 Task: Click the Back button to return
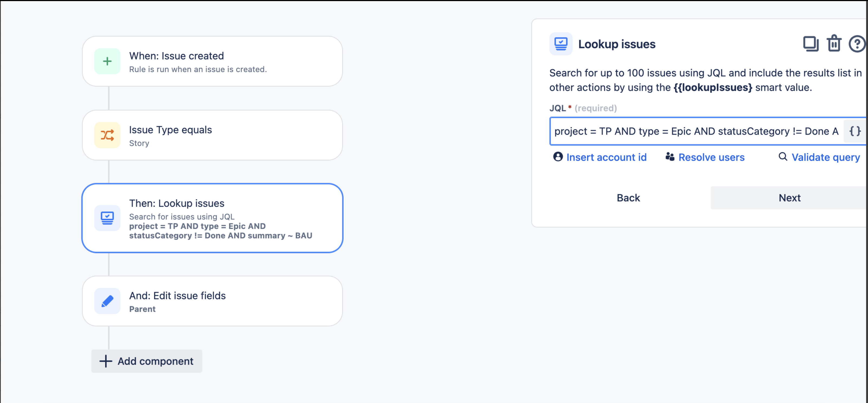628,198
